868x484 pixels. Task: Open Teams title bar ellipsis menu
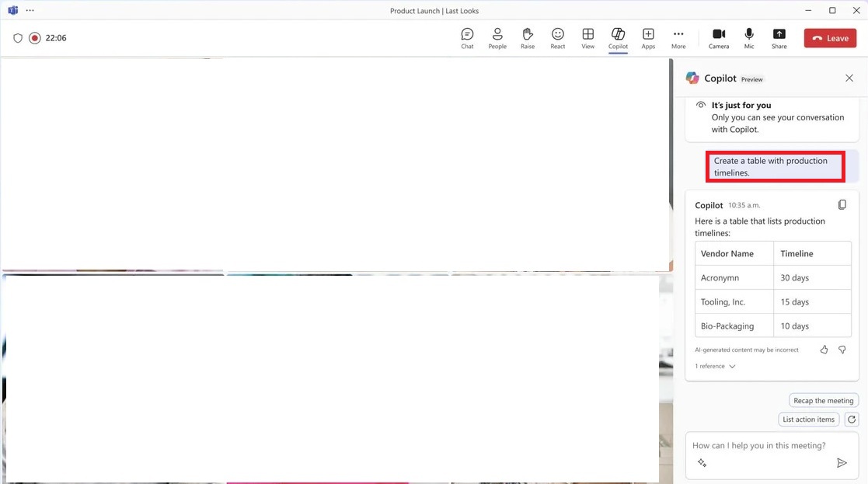pos(30,11)
